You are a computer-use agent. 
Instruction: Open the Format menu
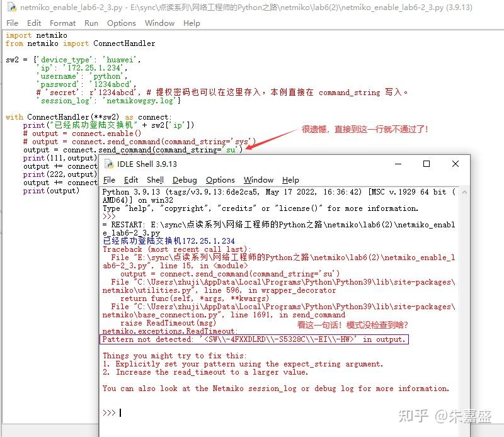pos(62,23)
